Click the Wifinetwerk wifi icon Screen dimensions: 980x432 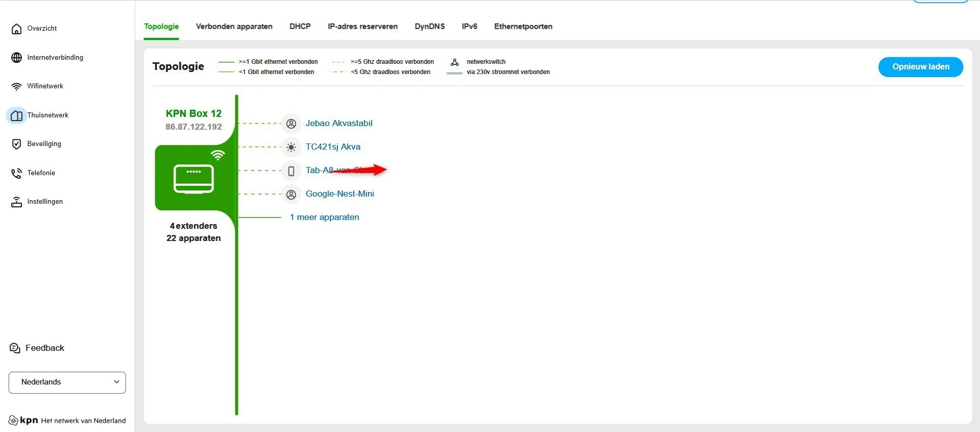click(x=16, y=86)
